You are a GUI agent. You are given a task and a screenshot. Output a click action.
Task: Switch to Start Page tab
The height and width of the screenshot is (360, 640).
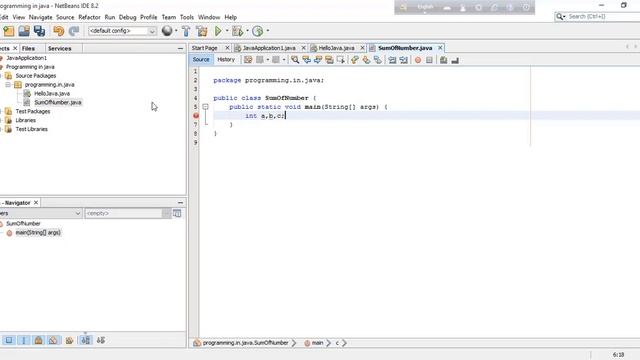(204, 48)
